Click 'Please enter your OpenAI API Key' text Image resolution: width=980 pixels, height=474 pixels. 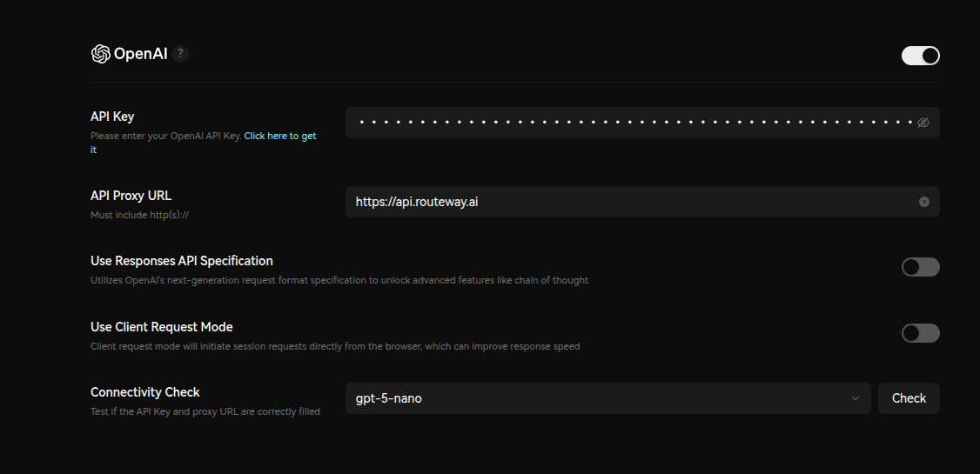tap(165, 137)
